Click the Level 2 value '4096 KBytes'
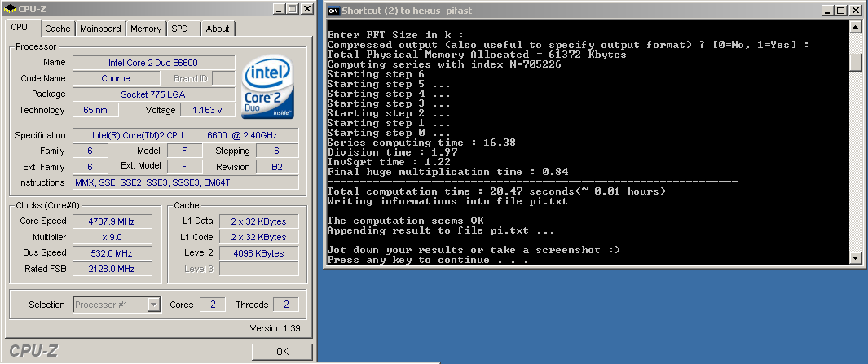 tap(259, 252)
